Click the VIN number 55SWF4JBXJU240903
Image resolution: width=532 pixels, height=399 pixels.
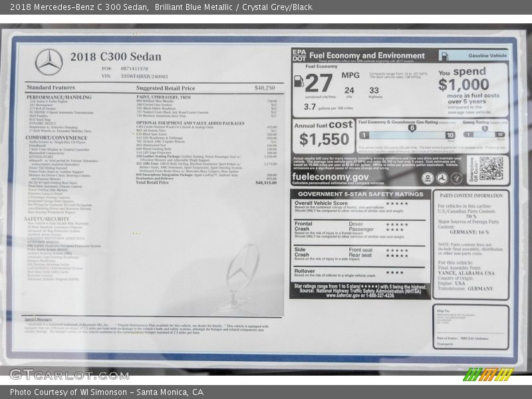pos(144,76)
